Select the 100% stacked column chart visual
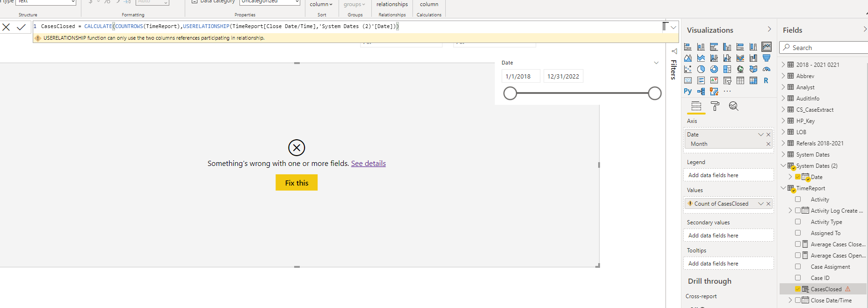The height and width of the screenshot is (308, 868). pyautogui.click(x=753, y=47)
